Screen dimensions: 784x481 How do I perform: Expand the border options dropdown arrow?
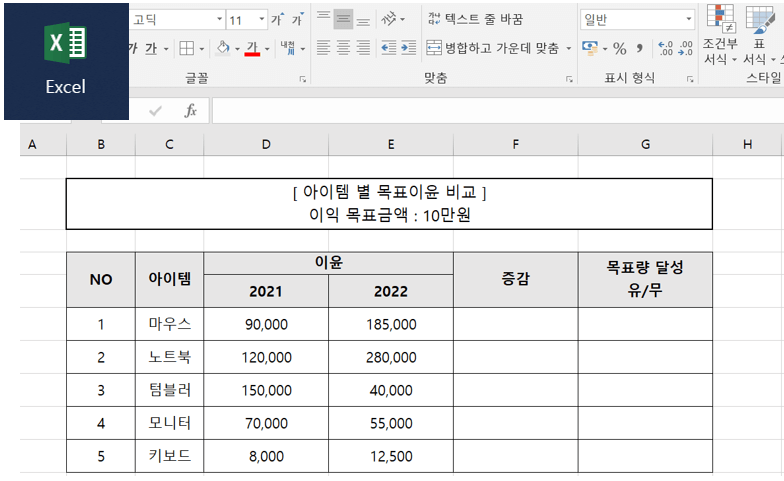(x=202, y=49)
